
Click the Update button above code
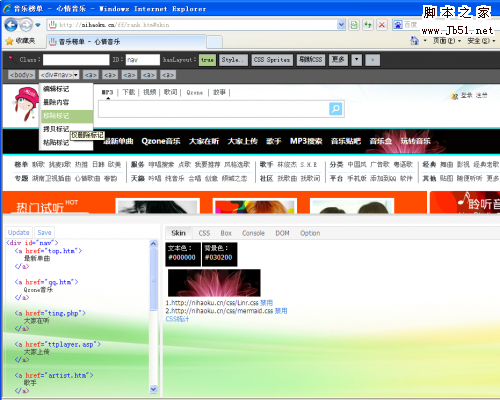tap(19, 232)
